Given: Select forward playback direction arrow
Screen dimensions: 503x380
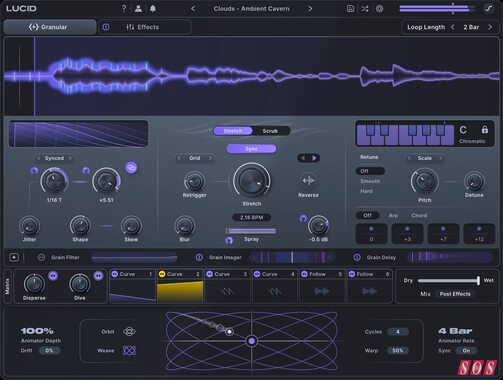Looking at the screenshot, I should pos(314,158).
